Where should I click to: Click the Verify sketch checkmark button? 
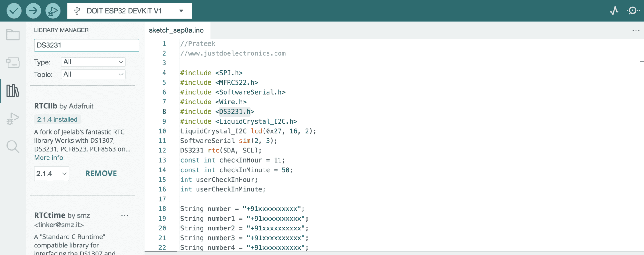point(14,11)
